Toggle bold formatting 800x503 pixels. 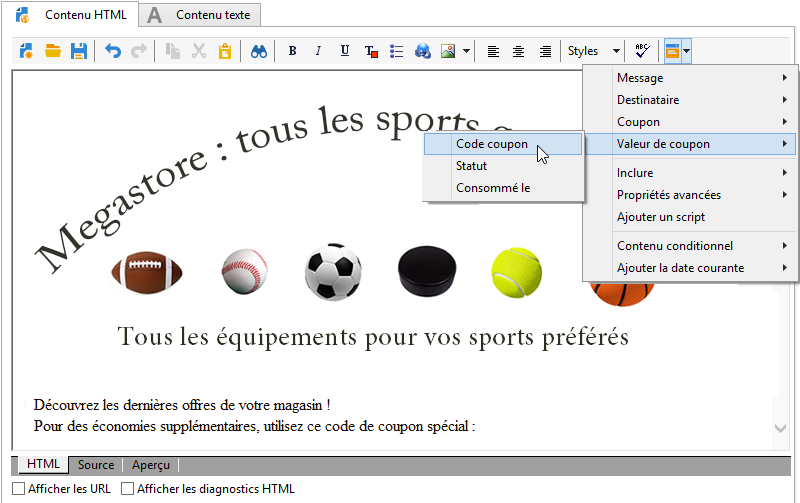point(292,51)
